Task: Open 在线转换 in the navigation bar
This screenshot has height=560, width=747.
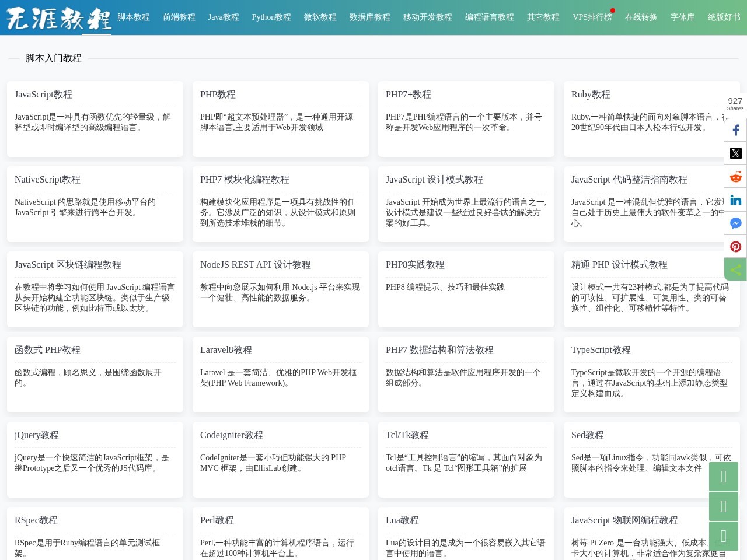Action: [x=641, y=17]
